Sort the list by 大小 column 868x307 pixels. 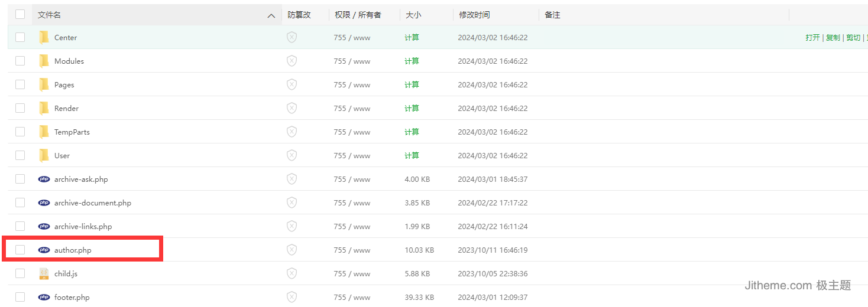click(413, 15)
